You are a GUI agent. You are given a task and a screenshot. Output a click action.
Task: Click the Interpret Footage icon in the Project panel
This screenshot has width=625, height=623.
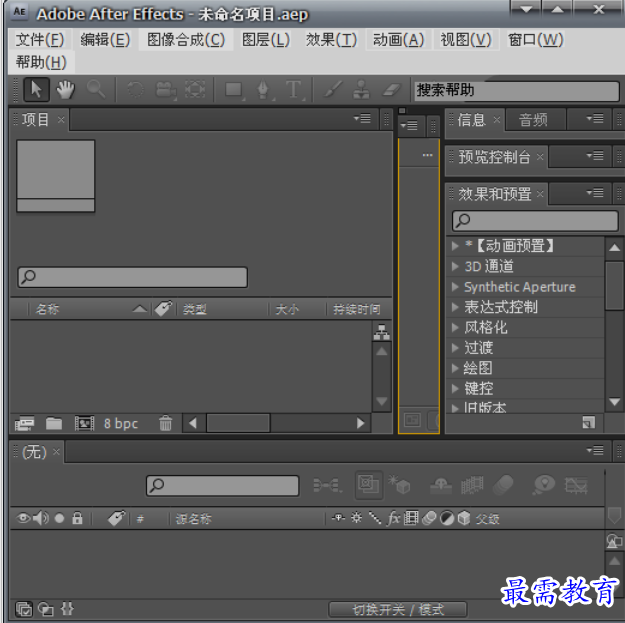(24, 423)
